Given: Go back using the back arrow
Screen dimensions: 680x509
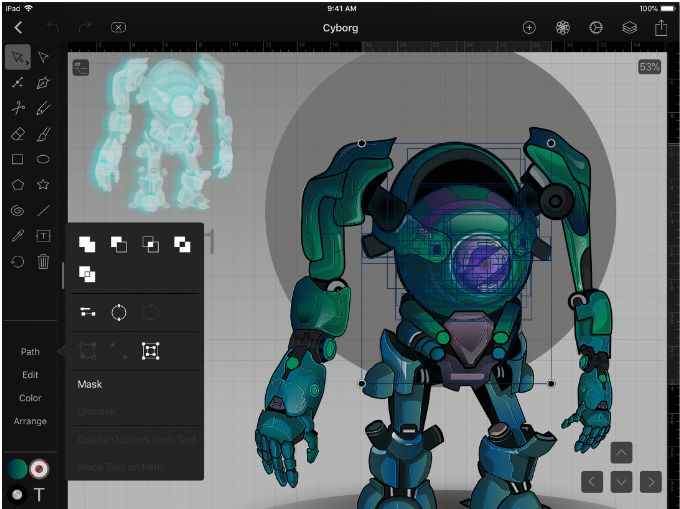Looking at the screenshot, I should click(18, 28).
